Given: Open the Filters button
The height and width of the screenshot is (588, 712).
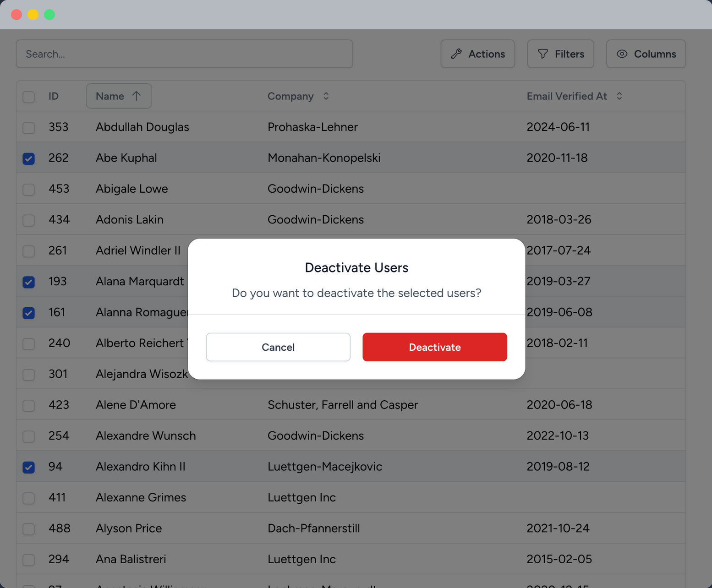Looking at the screenshot, I should point(560,54).
